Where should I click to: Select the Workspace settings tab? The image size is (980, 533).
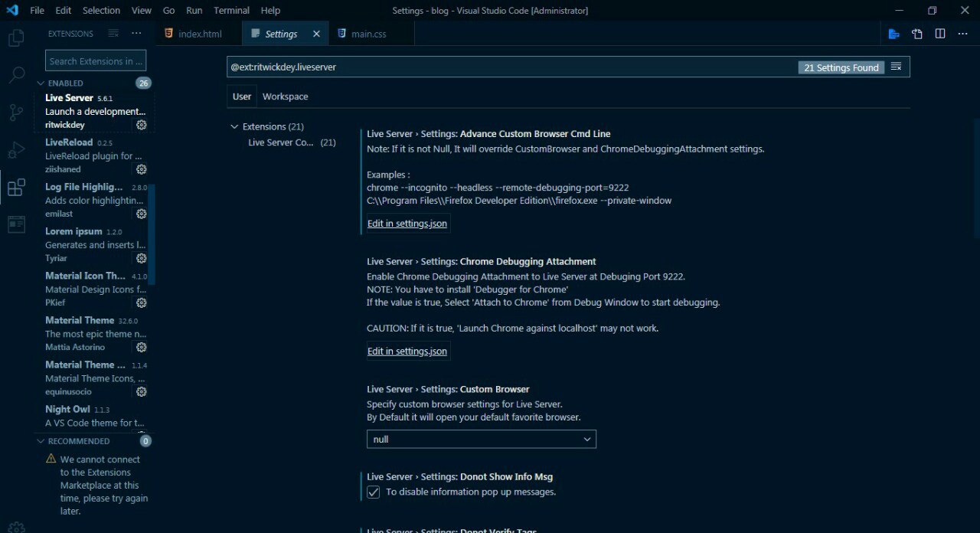[285, 96]
